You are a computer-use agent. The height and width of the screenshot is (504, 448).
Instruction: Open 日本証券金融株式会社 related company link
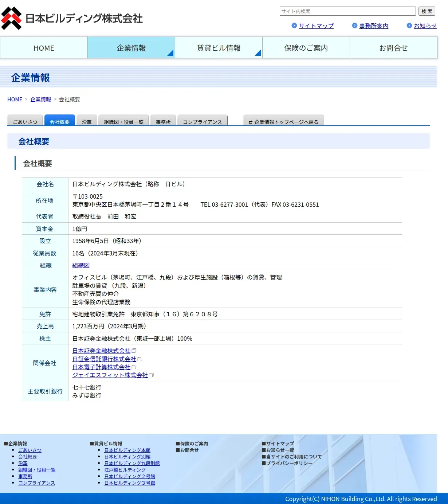click(101, 351)
